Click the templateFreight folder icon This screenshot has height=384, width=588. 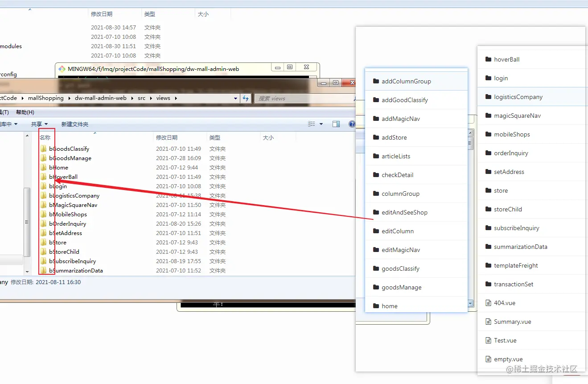488,266
